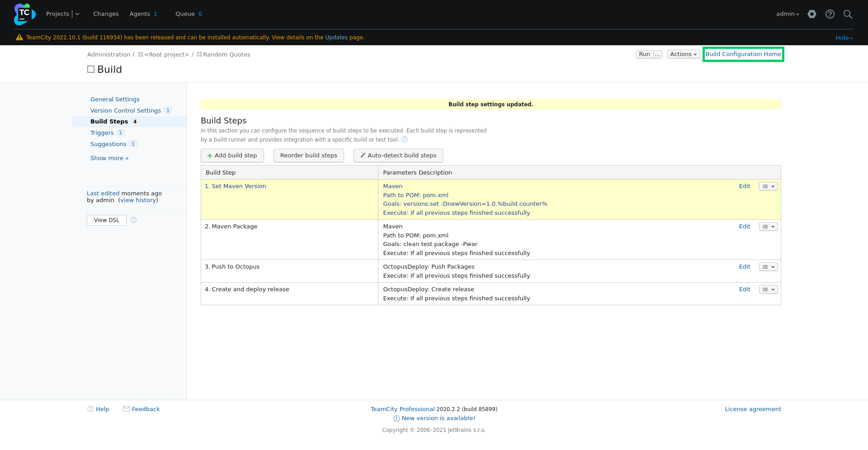The width and height of the screenshot is (868, 450).
Task: Click the Build configuration square icon
Action: click(x=91, y=69)
